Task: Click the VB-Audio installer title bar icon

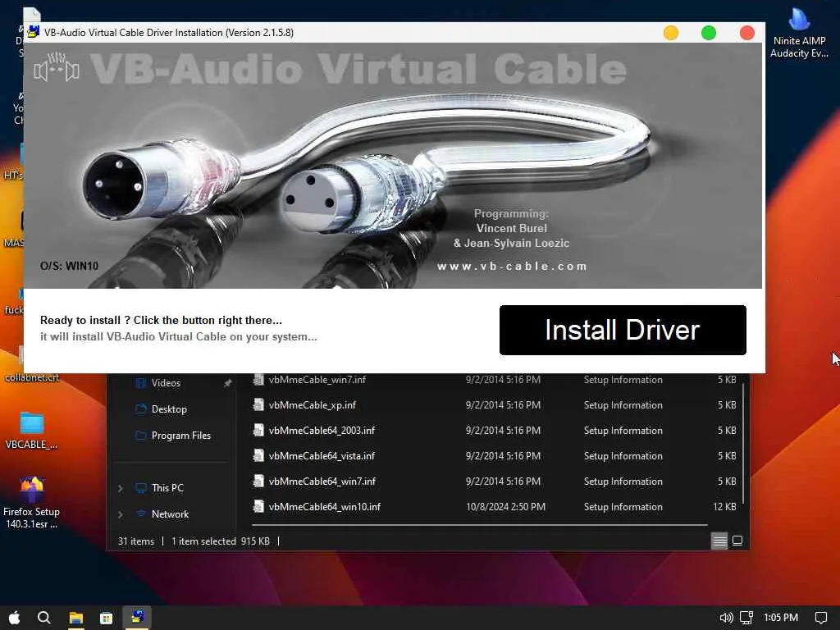Action: 33,32
